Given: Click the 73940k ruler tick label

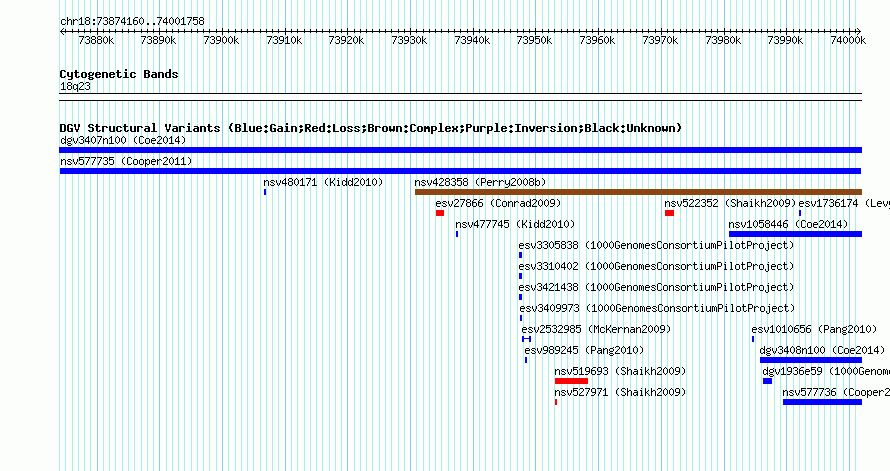Looking at the screenshot, I should click(x=472, y=40).
